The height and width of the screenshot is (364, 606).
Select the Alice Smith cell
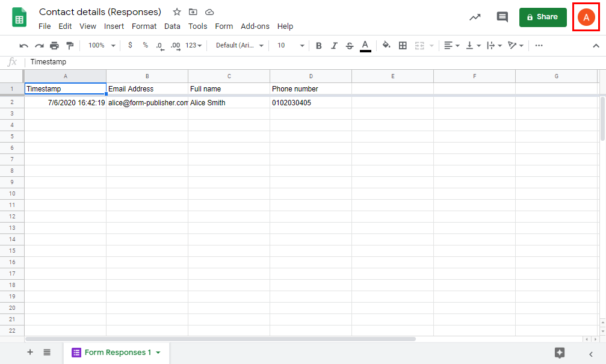click(x=229, y=102)
